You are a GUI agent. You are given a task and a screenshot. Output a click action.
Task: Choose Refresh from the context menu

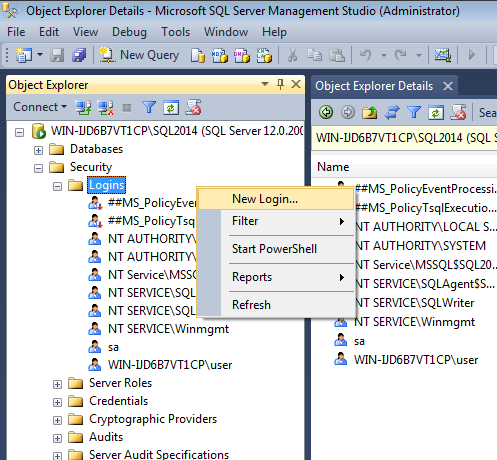pos(276,305)
